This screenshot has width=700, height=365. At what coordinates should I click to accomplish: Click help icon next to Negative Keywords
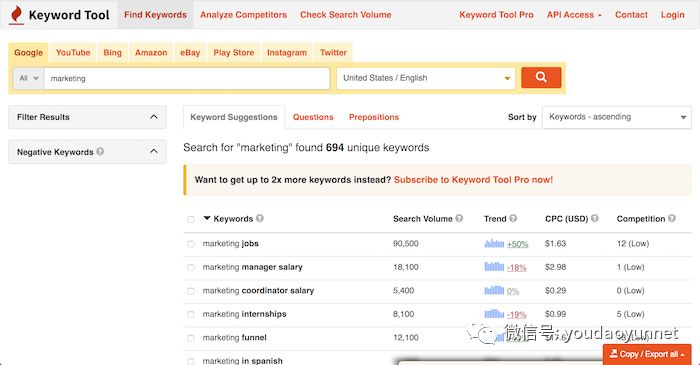[100, 152]
